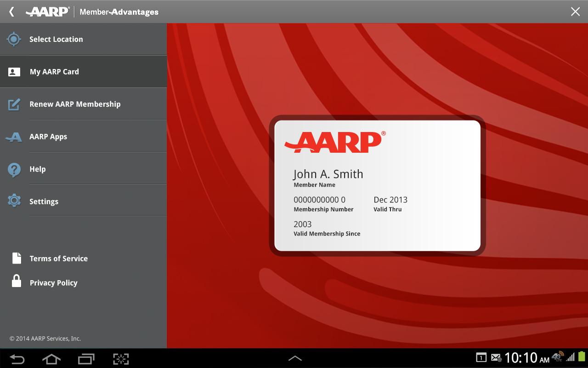Open the Terms of Service link
Image resolution: width=588 pixels, height=368 pixels.
[x=58, y=259]
